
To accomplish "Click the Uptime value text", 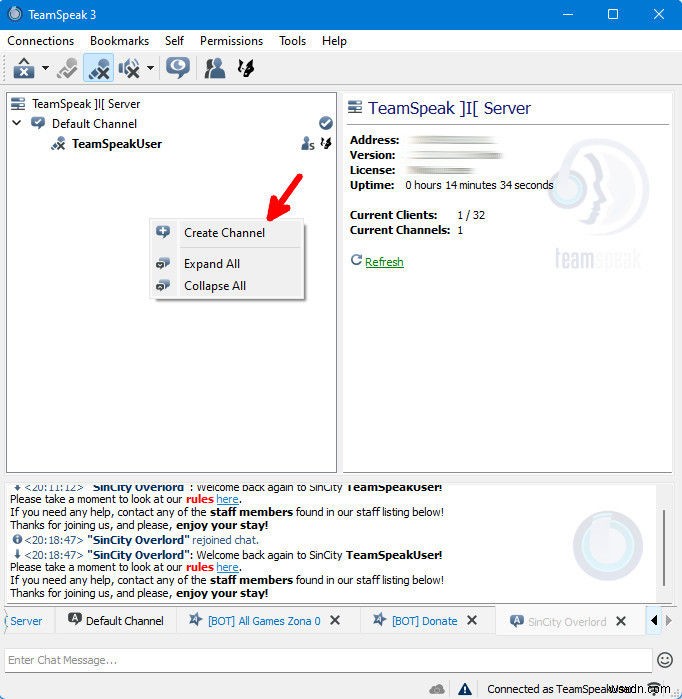I will 479,185.
